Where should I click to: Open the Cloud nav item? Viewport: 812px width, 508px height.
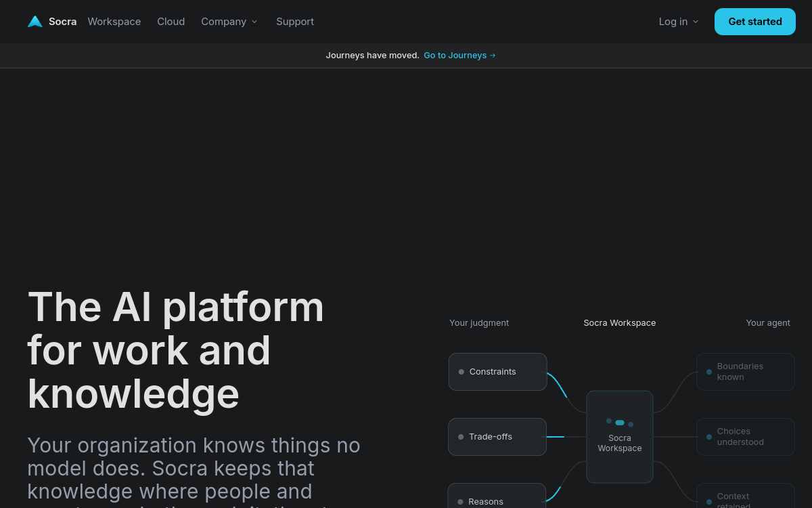point(171,22)
